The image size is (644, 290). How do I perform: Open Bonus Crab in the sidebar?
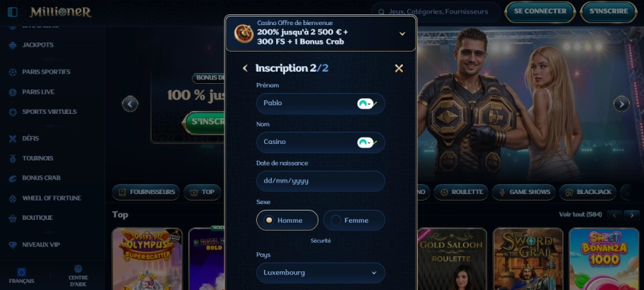tap(41, 178)
